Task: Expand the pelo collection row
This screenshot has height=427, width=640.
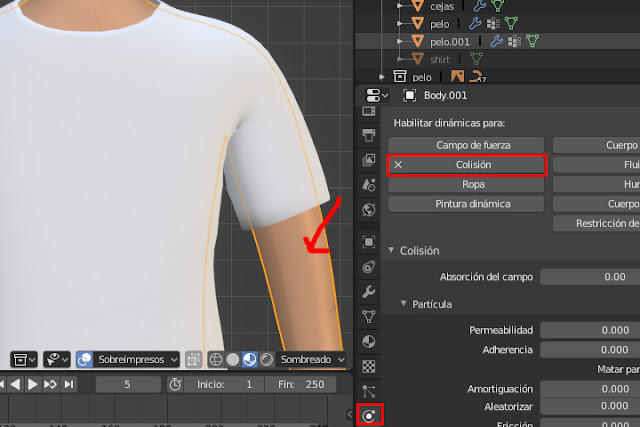Action: (x=382, y=76)
